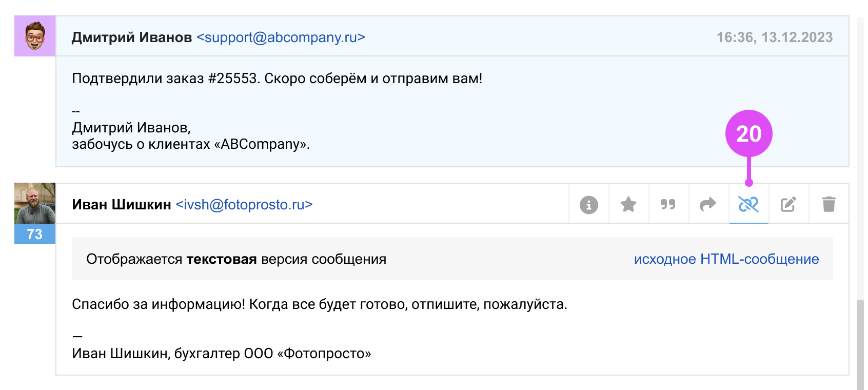This screenshot has height=390, width=868.
Task: Click the sender name Дмитрий Иванов
Action: 132,37
